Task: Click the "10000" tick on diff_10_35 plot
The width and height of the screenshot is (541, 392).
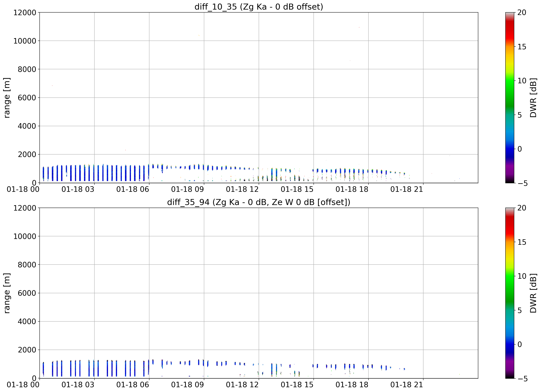Action: click(25, 41)
